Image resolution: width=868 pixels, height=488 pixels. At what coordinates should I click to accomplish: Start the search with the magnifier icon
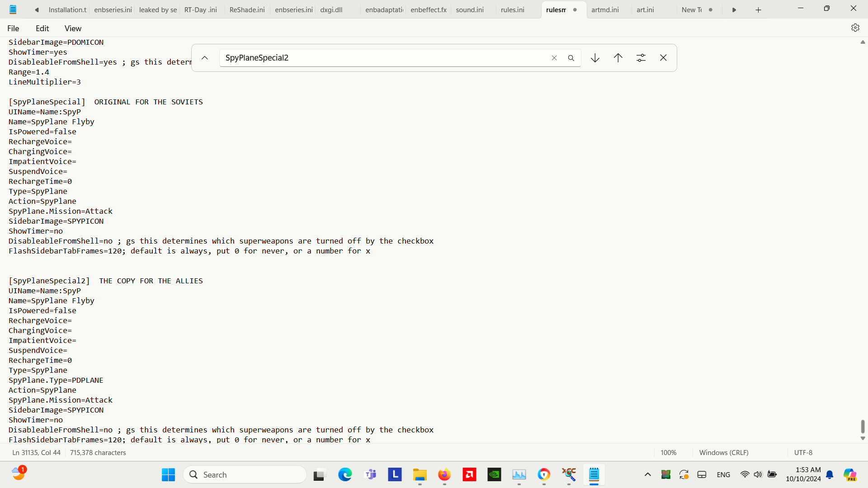pyautogui.click(x=571, y=58)
